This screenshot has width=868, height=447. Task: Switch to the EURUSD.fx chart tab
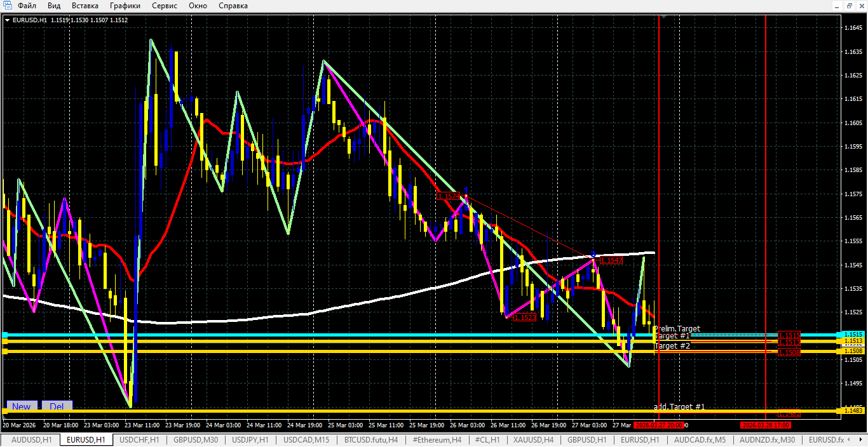tap(825, 439)
